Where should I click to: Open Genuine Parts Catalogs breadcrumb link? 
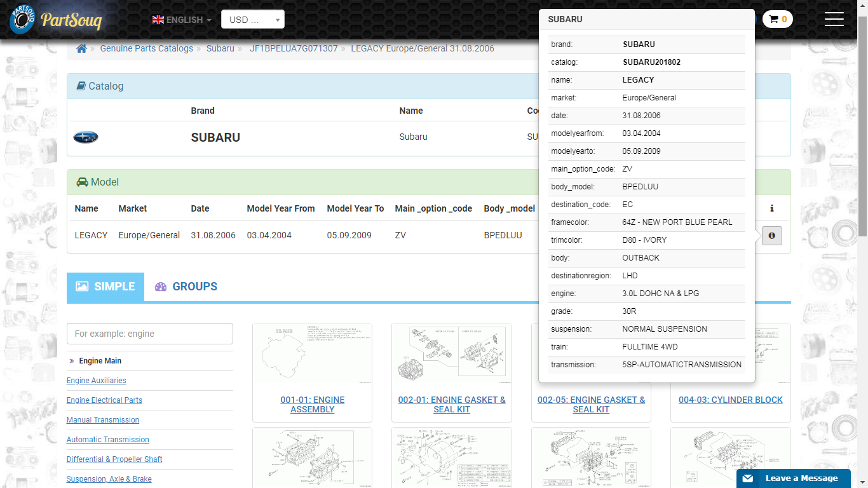(146, 48)
